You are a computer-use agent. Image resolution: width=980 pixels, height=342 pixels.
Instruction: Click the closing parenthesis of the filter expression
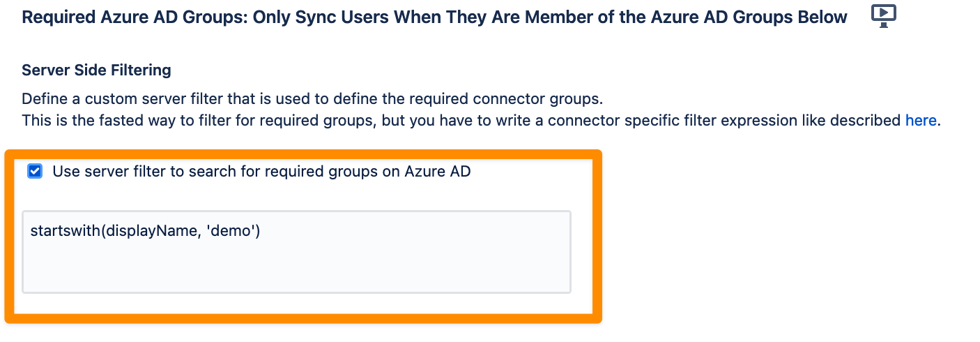257,231
